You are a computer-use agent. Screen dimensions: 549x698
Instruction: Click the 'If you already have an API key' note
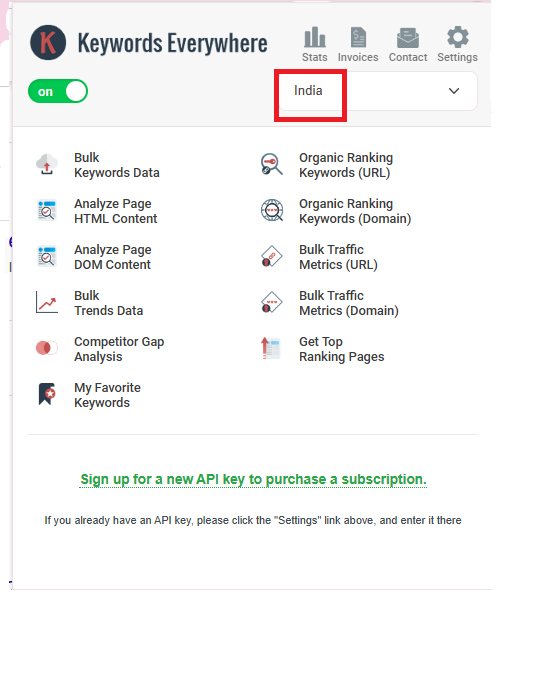253,520
